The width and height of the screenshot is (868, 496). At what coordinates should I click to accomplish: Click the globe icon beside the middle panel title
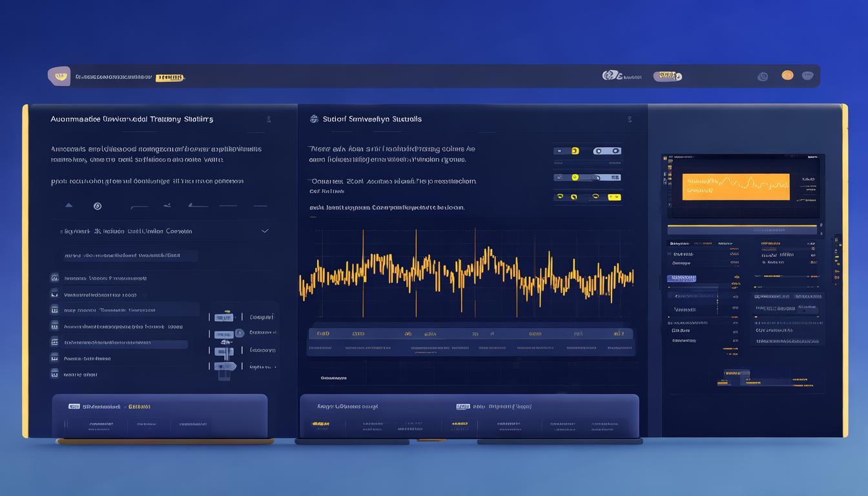tap(315, 119)
